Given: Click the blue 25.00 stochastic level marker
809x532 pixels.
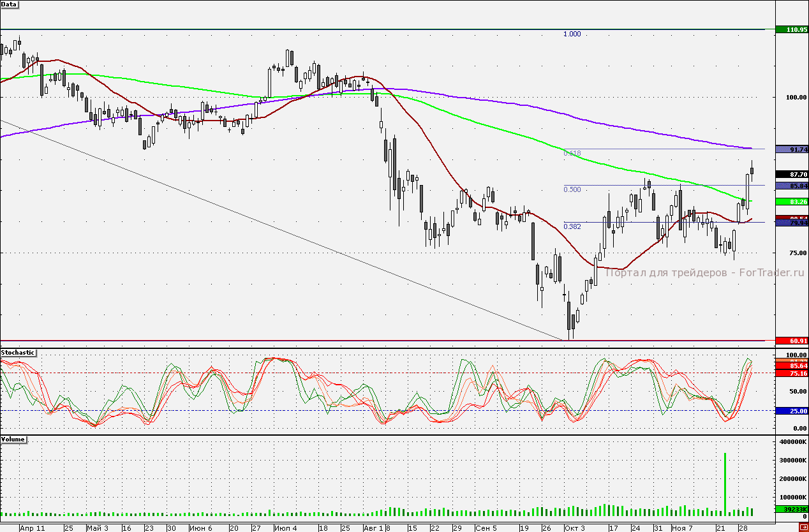Looking at the screenshot, I should [791, 411].
